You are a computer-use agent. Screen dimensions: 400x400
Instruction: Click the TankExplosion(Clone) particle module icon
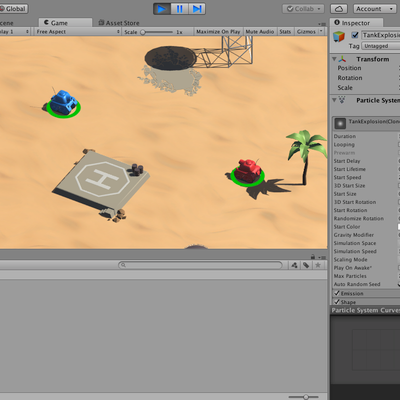(340, 124)
